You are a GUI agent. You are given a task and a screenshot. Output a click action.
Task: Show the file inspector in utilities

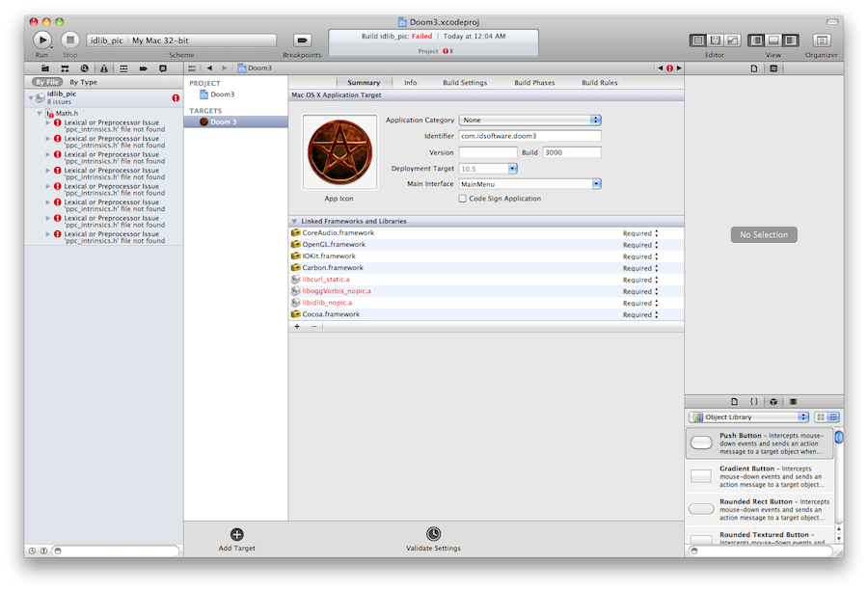tap(754, 68)
